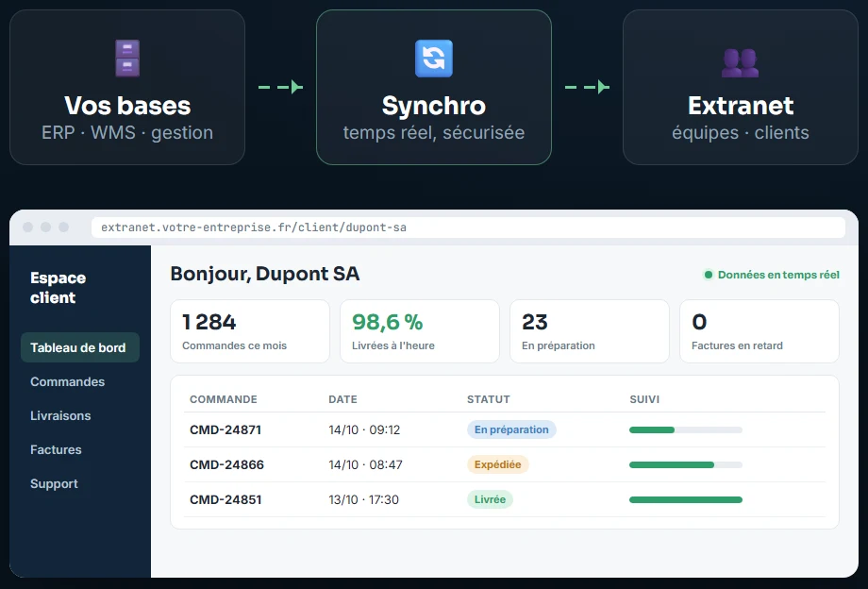
Task: Click the 'En préparation' stat caption
Action: (558, 345)
